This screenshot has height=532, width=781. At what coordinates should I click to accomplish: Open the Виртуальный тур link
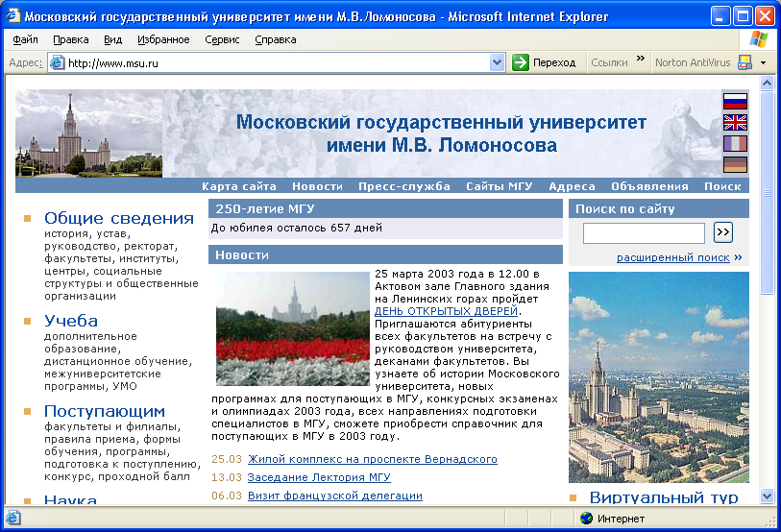pyautogui.click(x=664, y=497)
